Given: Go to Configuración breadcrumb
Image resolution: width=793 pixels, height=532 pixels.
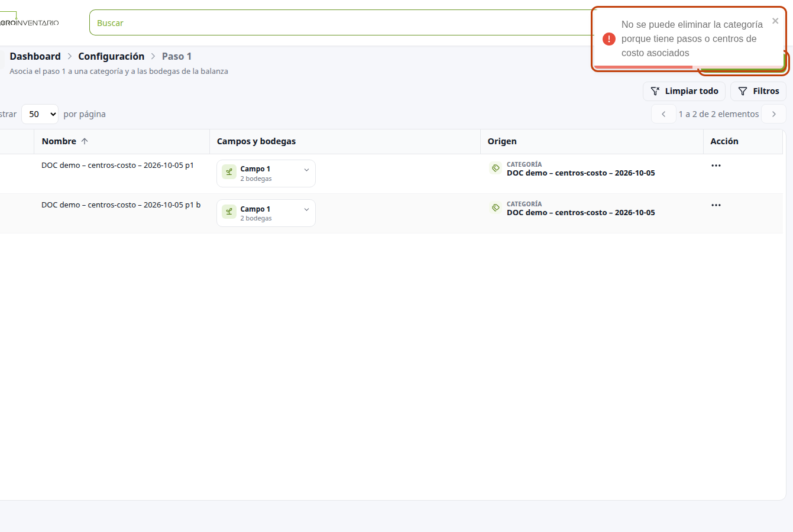Looking at the screenshot, I should tap(111, 56).
